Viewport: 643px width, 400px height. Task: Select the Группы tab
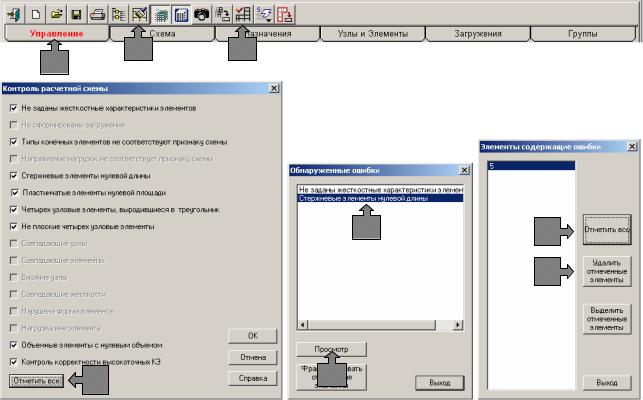coord(583,34)
